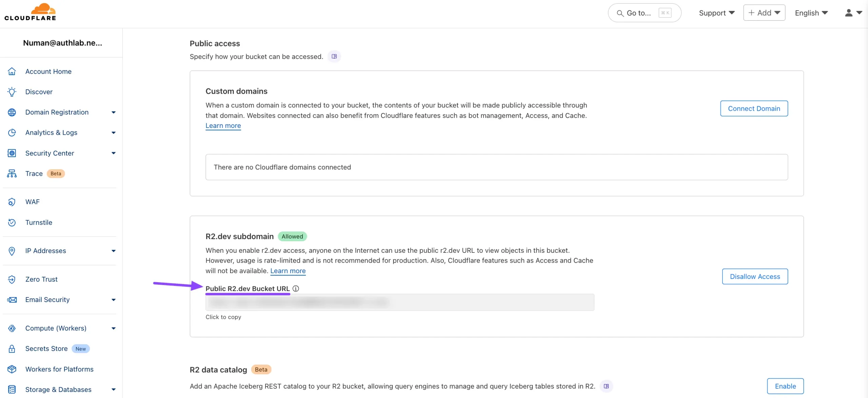Expand Compute (Workers) submenu
This screenshot has width=868, height=398.
114,328
